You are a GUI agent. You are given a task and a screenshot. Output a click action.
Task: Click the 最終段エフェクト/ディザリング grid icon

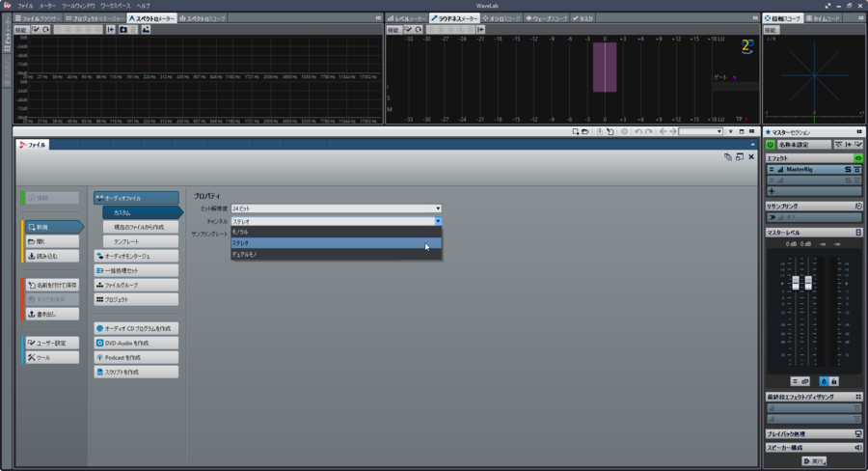coord(858,397)
